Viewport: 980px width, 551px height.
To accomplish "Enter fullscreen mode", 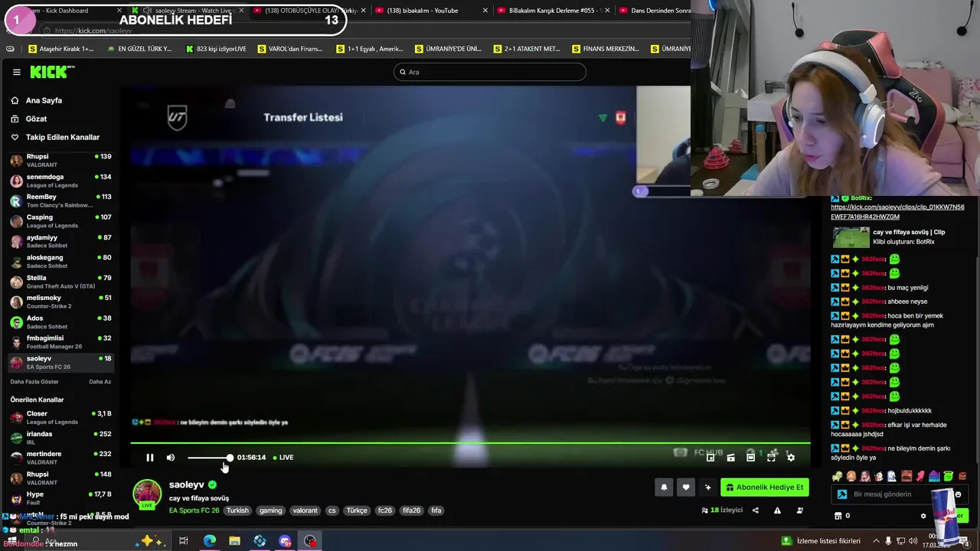I will click(x=771, y=458).
